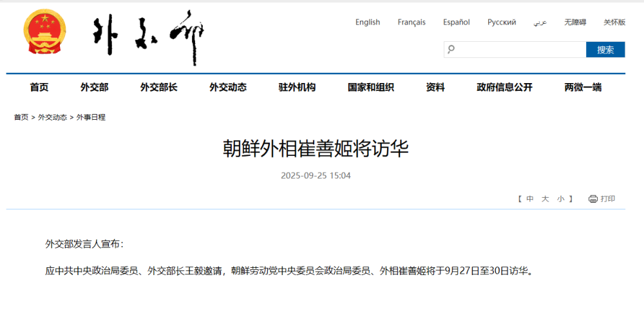Open the 首页 navigation menu item
Screen dimensions: 644x322
tap(39, 88)
